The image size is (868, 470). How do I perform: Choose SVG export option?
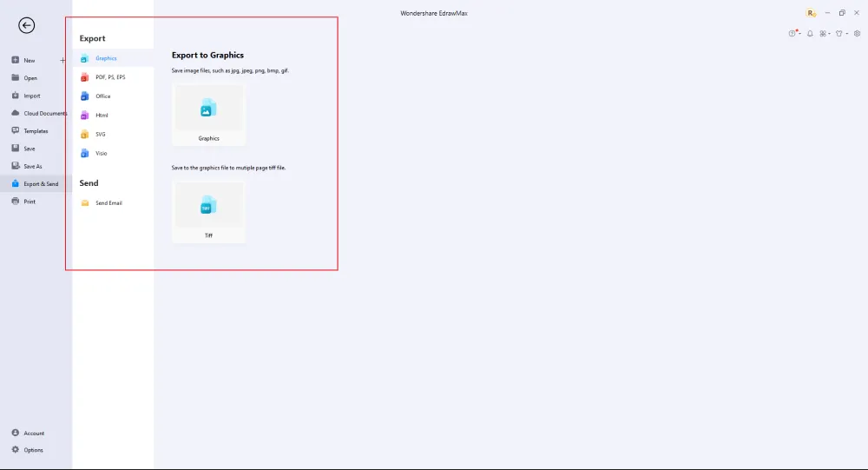[x=100, y=135]
